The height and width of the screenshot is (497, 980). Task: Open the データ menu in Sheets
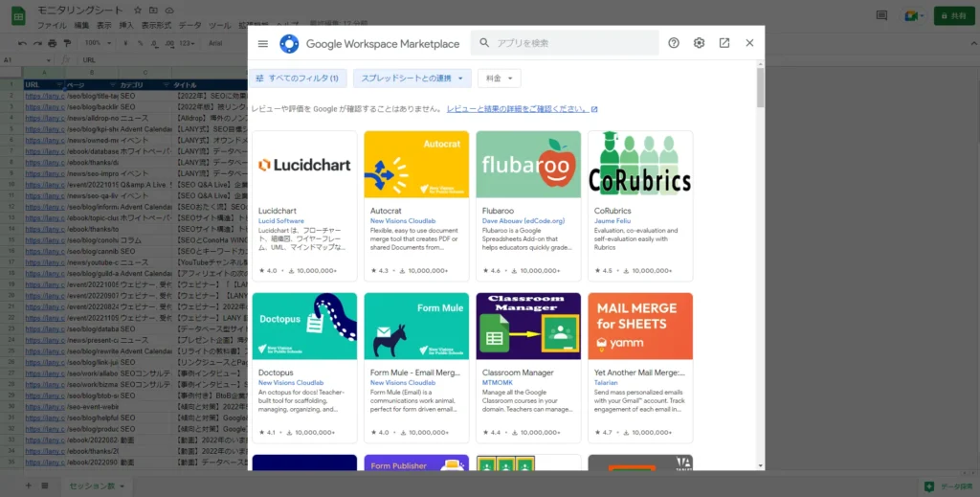(x=190, y=26)
